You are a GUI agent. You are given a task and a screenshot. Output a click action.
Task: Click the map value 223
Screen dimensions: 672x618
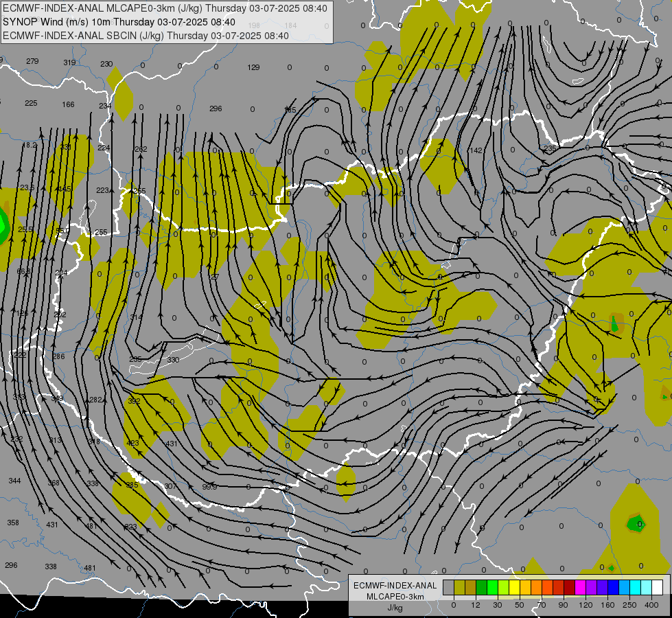[x=102, y=190]
